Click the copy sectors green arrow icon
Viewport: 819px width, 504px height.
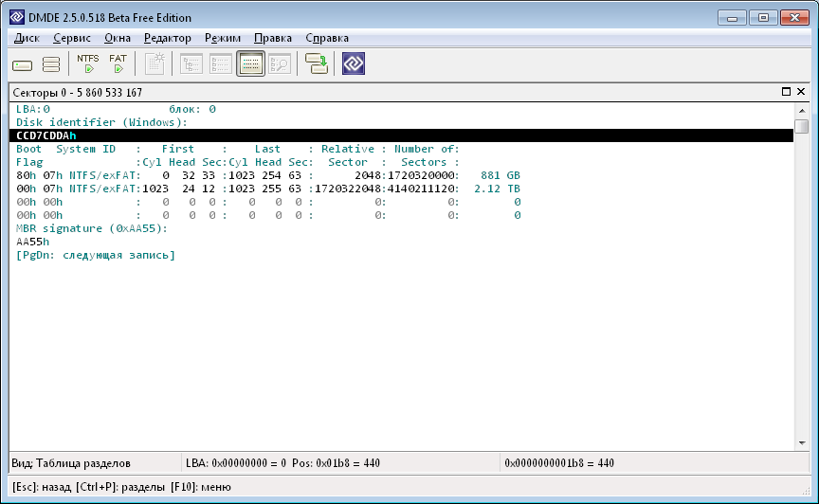(x=317, y=64)
